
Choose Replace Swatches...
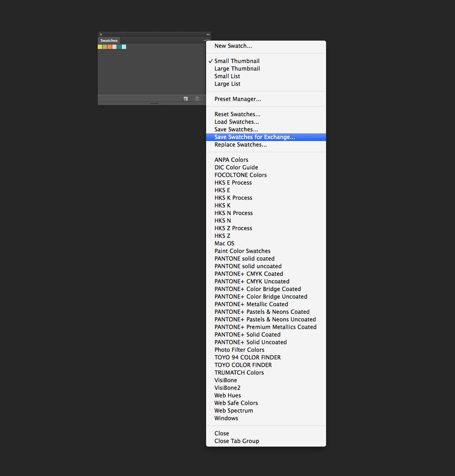point(266,145)
